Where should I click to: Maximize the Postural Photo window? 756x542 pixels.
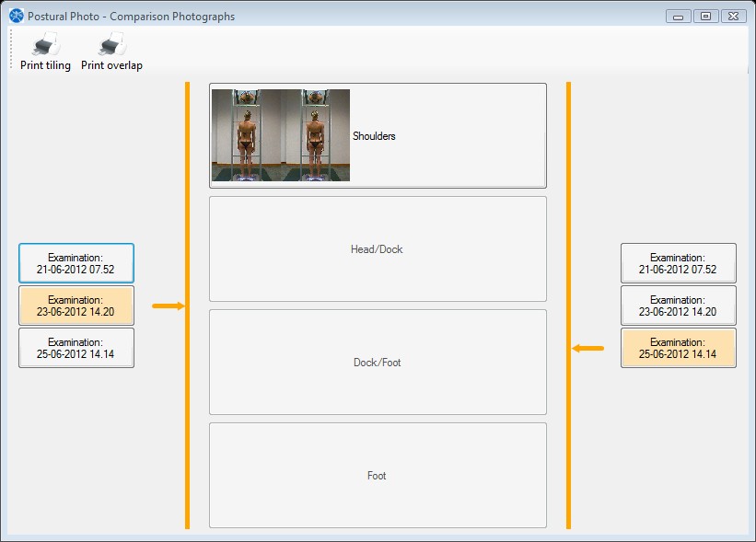(706, 17)
